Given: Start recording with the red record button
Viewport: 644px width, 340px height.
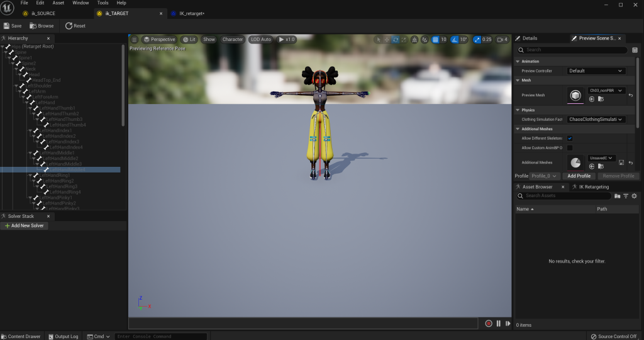Looking at the screenshot, I should coord(489,324).
